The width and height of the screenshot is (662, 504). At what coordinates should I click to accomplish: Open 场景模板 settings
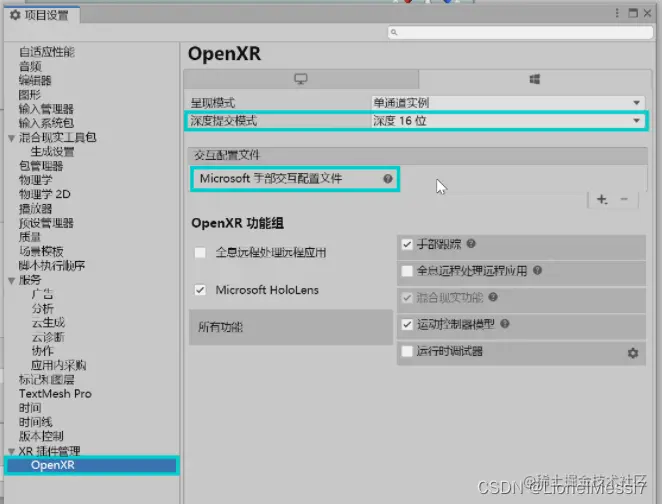[41, 252]
